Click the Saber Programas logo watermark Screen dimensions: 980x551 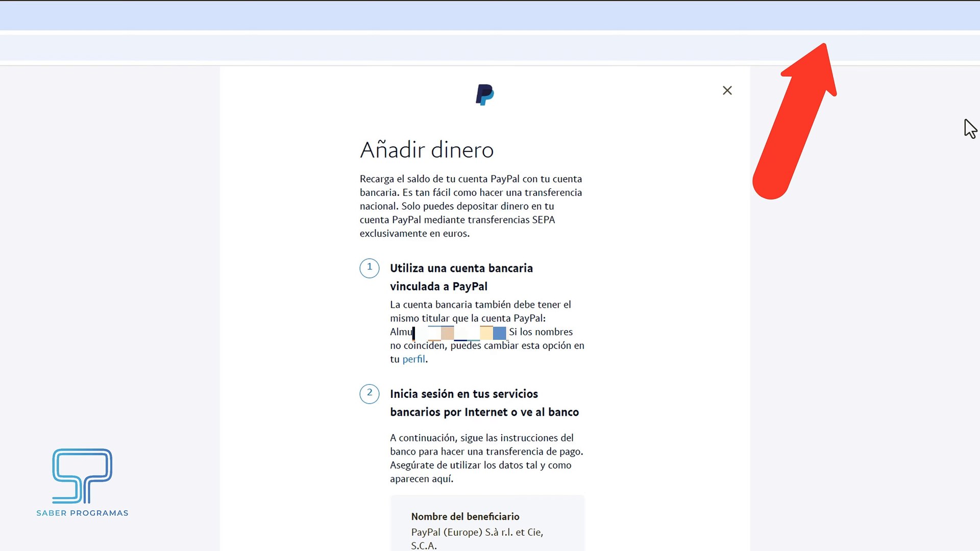pos(82,475)
